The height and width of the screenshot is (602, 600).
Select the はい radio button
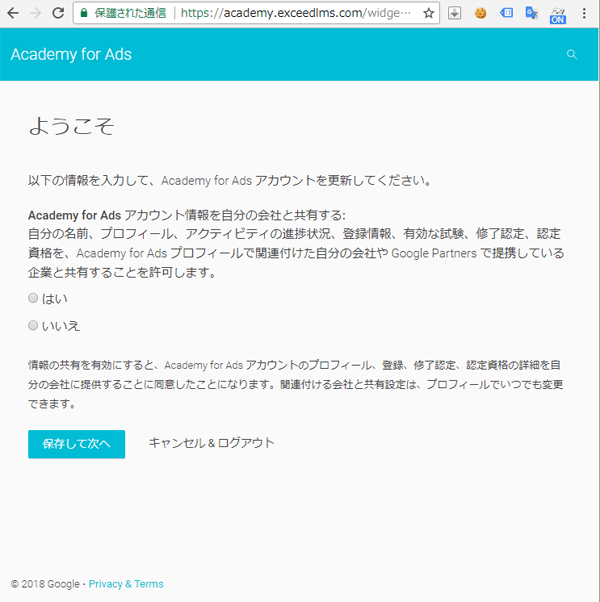pyautogui.click(x=33, y=298)
